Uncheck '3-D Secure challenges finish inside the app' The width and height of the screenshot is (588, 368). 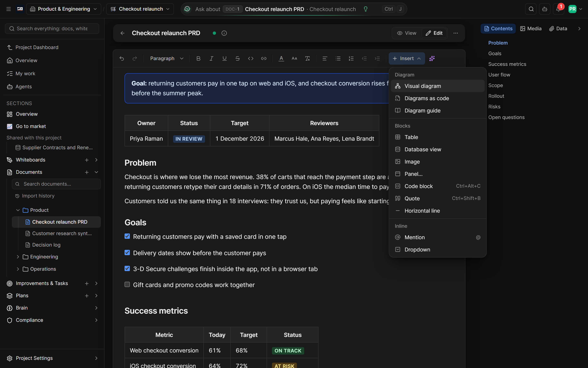127,268
